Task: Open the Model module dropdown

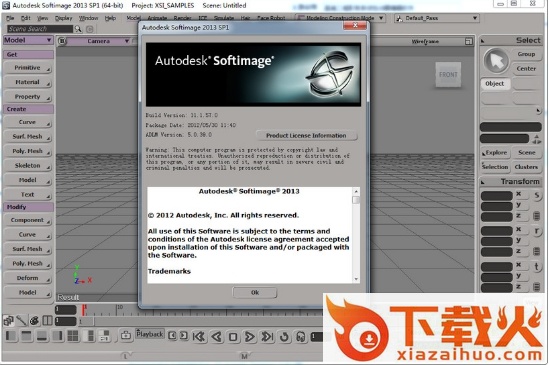Action: point(28,40)
